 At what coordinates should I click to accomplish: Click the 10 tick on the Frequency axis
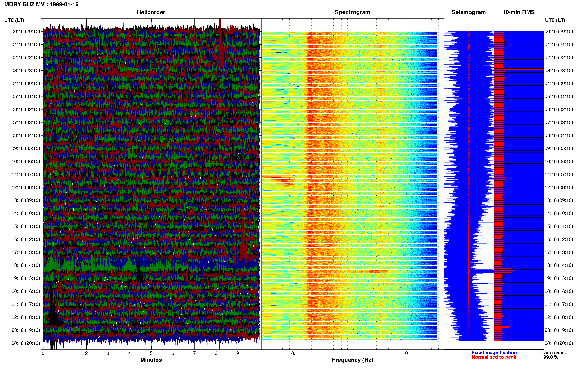pos(405,353)
